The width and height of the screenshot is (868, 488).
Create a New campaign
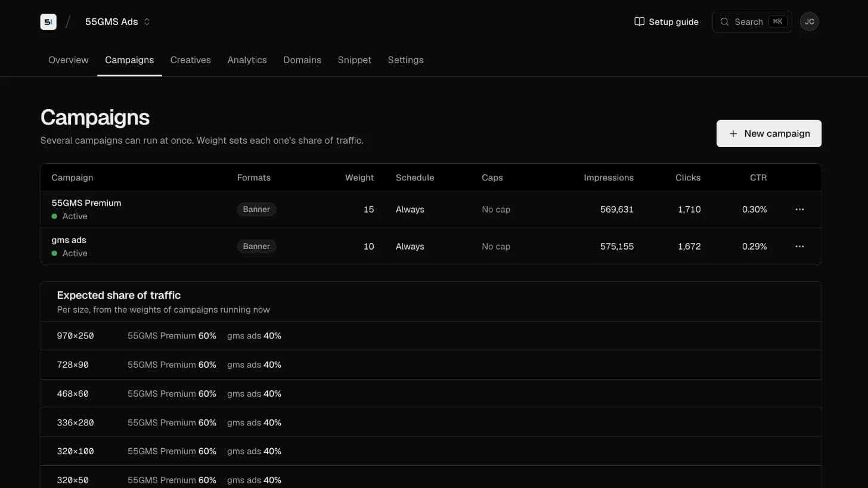769,133
